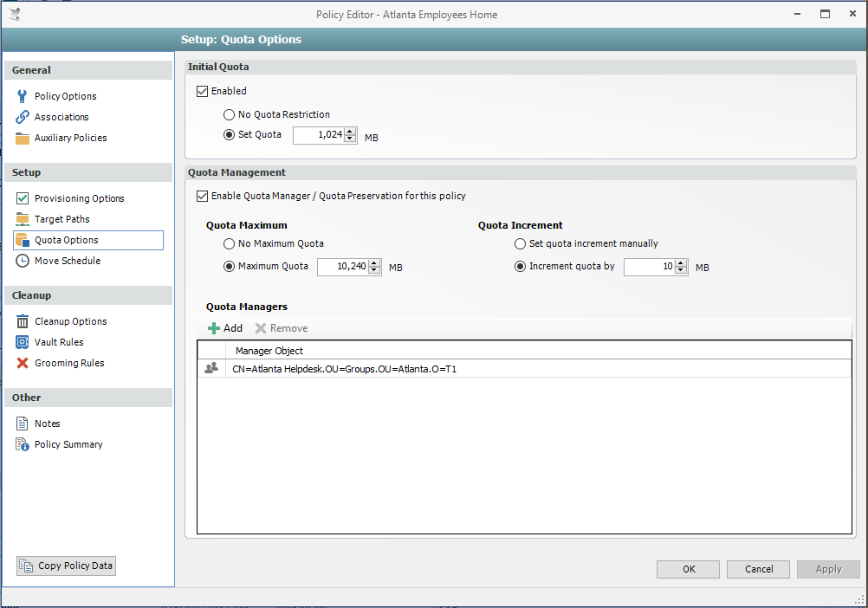Decrease Maximum Quota with spinner down arrow

coord(374,270)
